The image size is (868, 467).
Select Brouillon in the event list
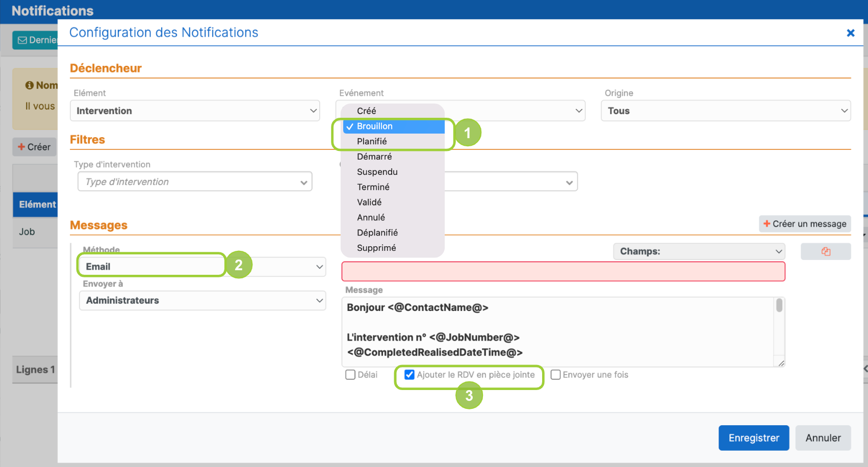click(x=393, y=126)
